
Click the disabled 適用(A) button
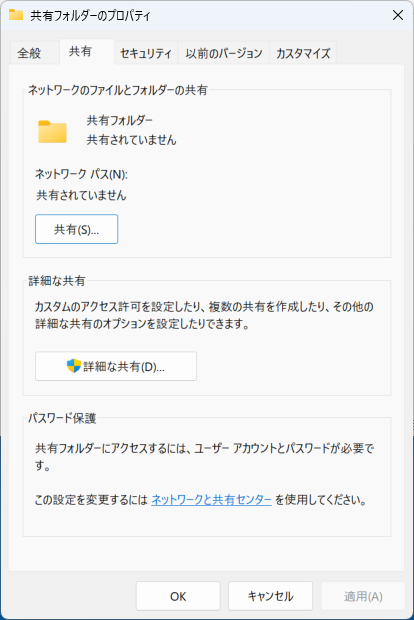[x=363, y=596]
